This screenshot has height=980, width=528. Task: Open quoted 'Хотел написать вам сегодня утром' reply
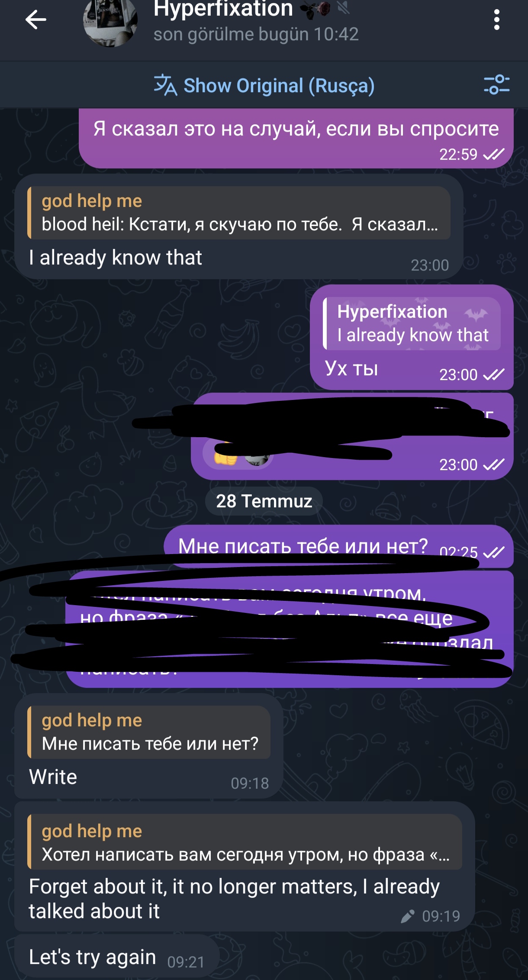pos(245,842)
